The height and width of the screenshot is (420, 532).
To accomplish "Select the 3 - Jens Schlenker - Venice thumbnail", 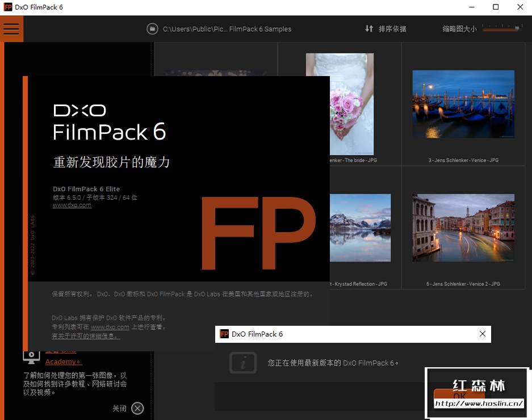I will 463,104.
